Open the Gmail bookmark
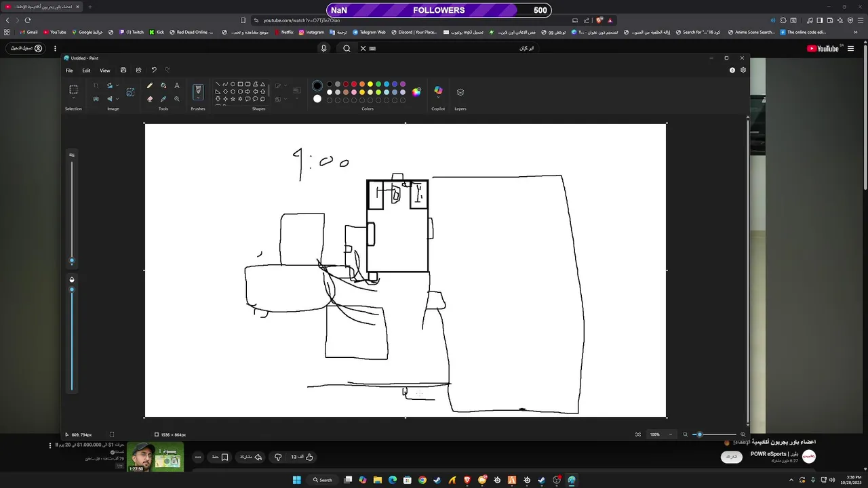 pos(28,32)
